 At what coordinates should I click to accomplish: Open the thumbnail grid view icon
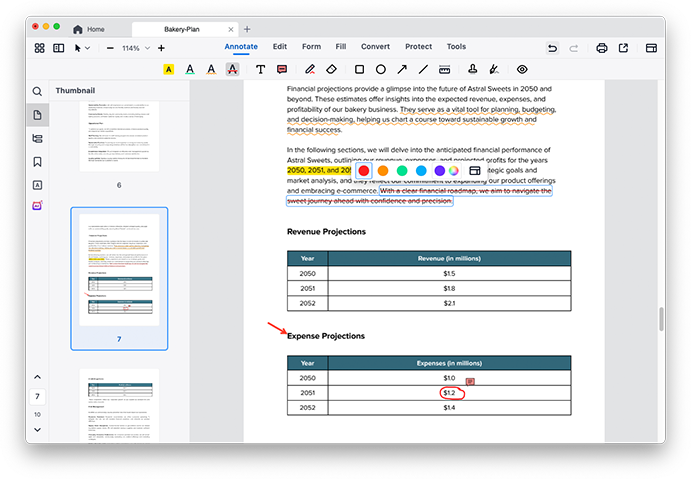pyautogui.click(x=40, y=48)
